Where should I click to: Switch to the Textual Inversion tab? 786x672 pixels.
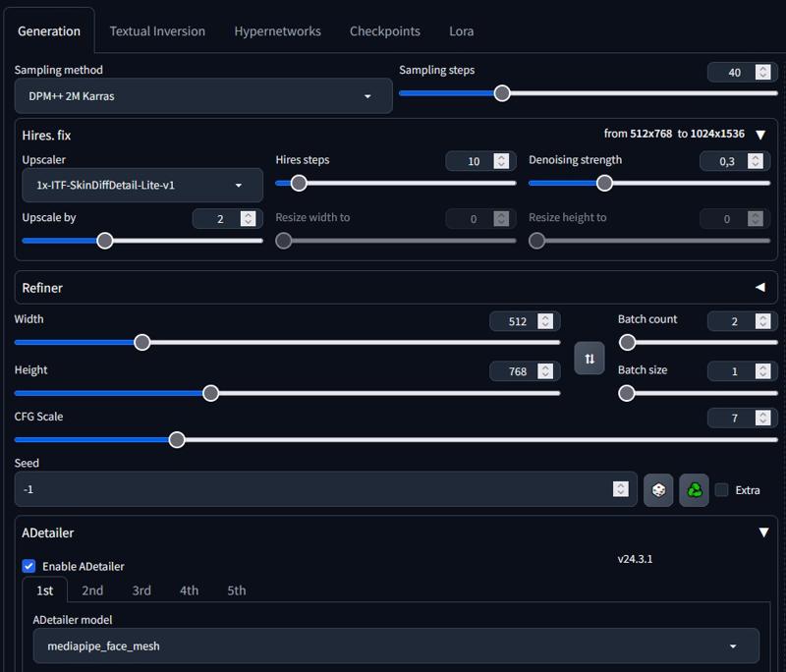point(157,31)
